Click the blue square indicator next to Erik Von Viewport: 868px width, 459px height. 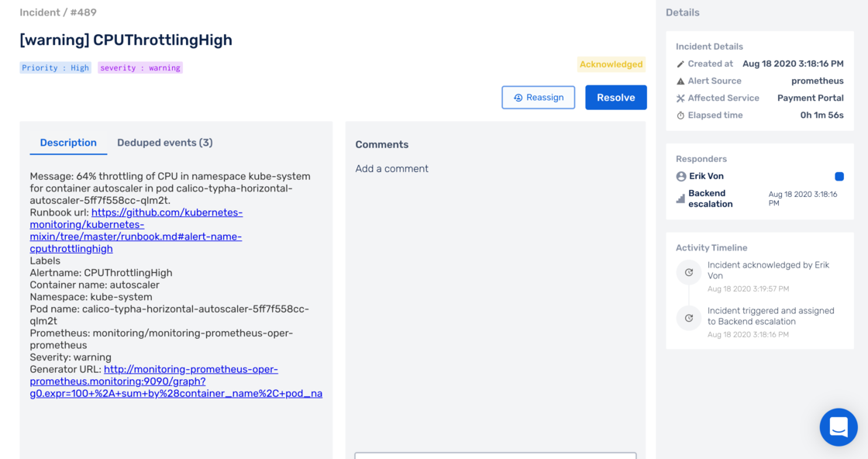(839, 177)
